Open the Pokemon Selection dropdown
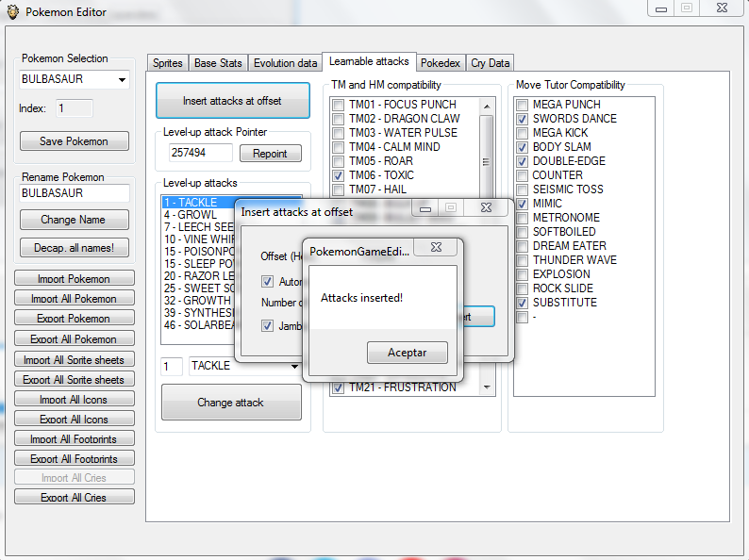 click(x=122, y=81)
